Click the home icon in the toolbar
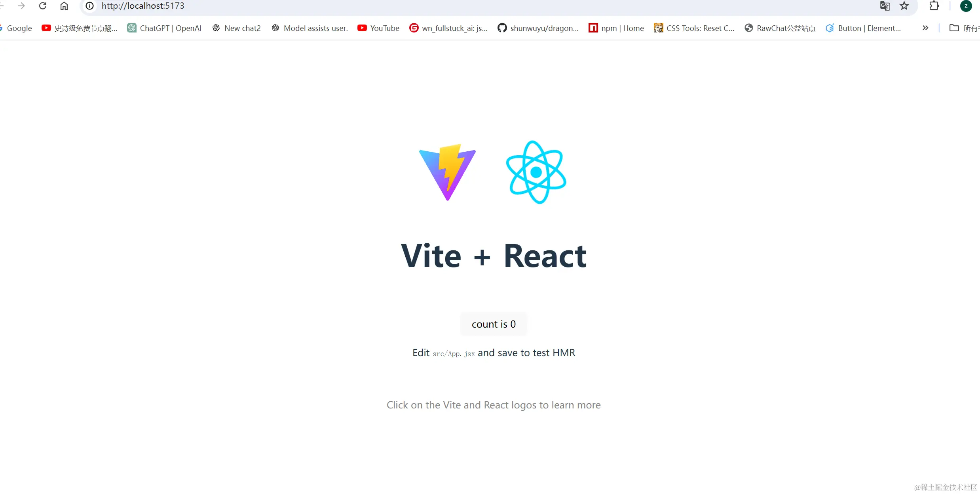This screenshot has height=494, width=980. click(64, 6)
